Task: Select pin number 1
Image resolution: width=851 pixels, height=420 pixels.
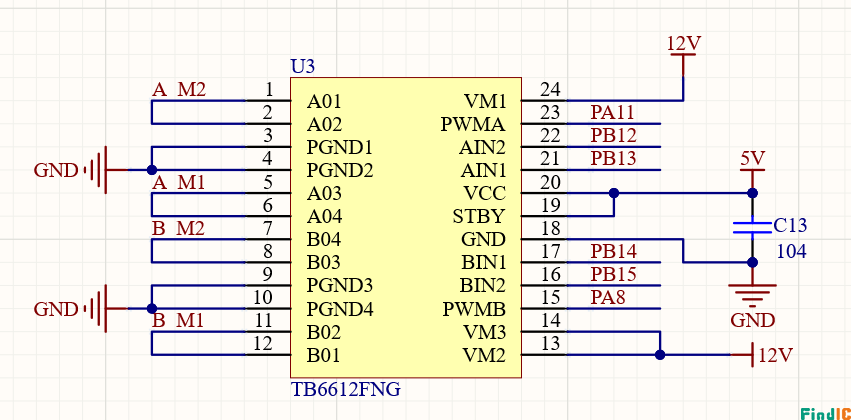Action: click(x=269, y=90)
